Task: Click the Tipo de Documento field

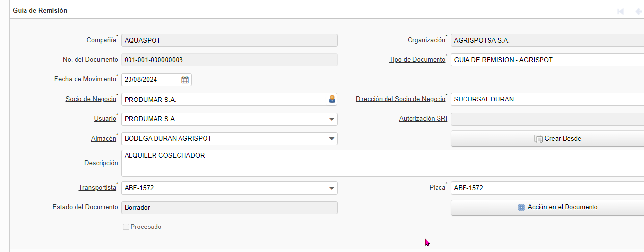Action: 547,60
